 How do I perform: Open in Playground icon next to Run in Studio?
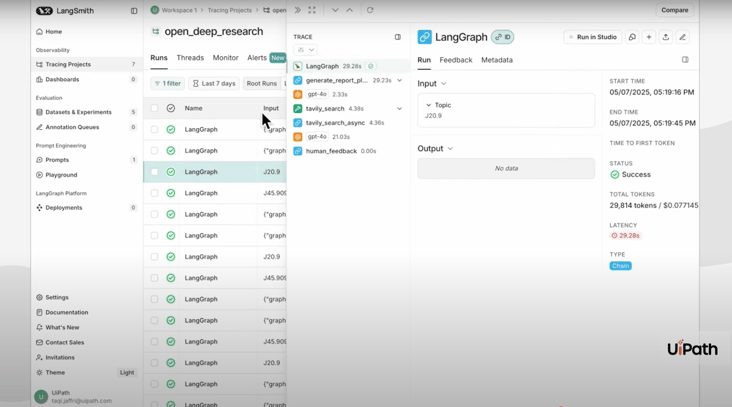coord(632,37)
